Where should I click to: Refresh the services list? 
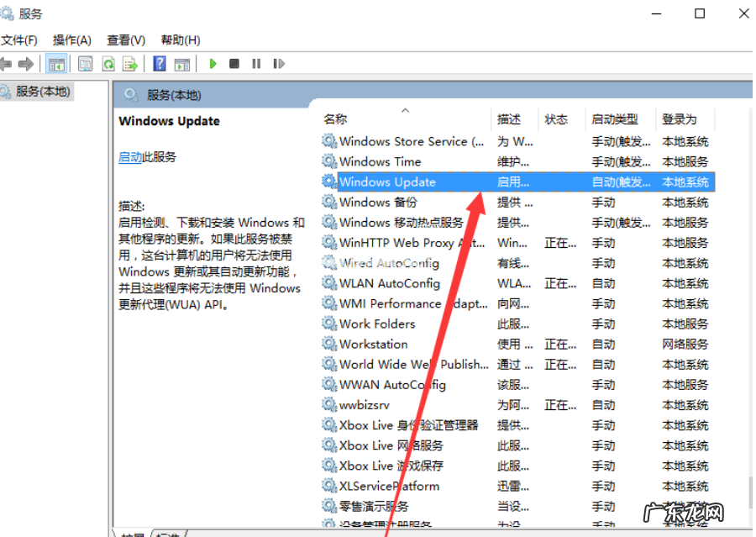109,63
